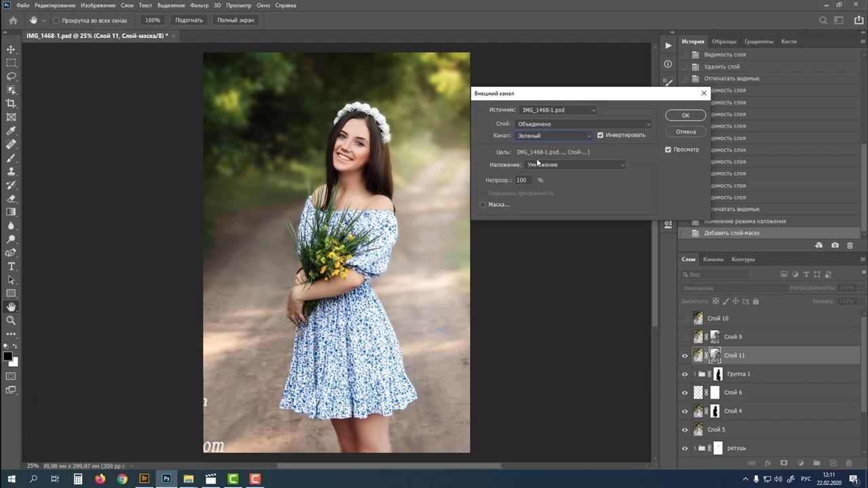Open the Канал dropdown showing Зеленый

554,136
